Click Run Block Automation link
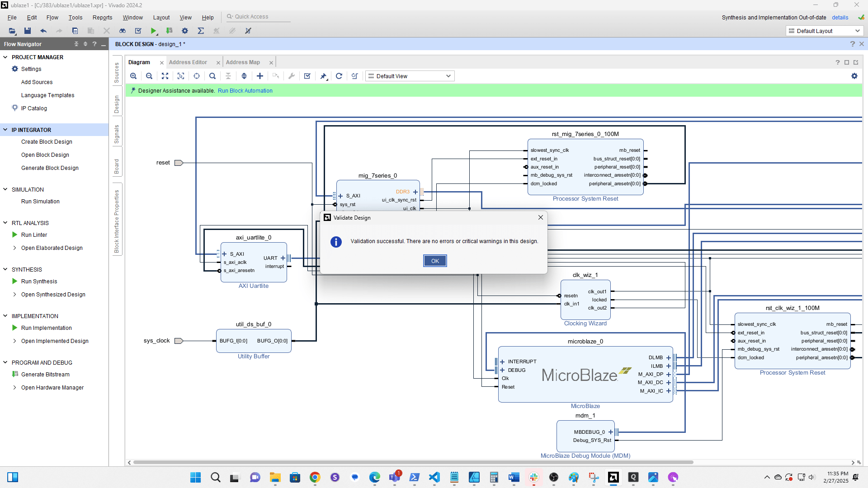 pyautogui.click(x=245, y=91)
